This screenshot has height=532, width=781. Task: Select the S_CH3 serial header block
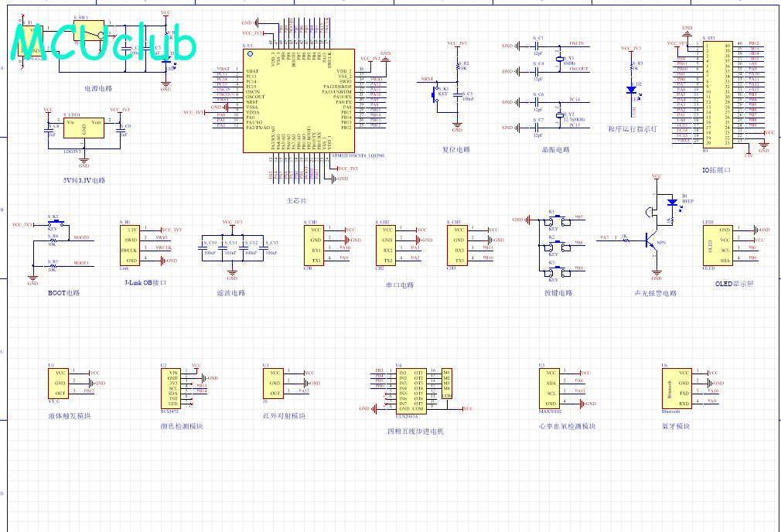pyautogui.click(x=457, y=245)
